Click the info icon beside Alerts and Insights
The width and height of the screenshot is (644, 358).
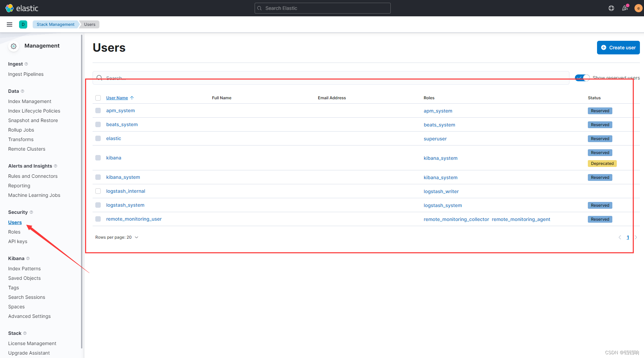[55, 166]
